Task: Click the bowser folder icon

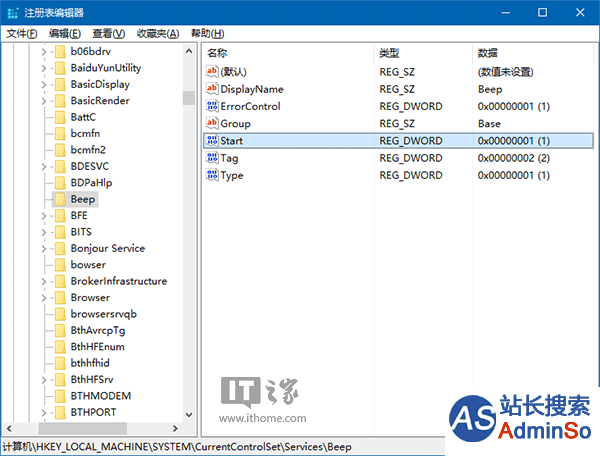Action: [60, 265]
